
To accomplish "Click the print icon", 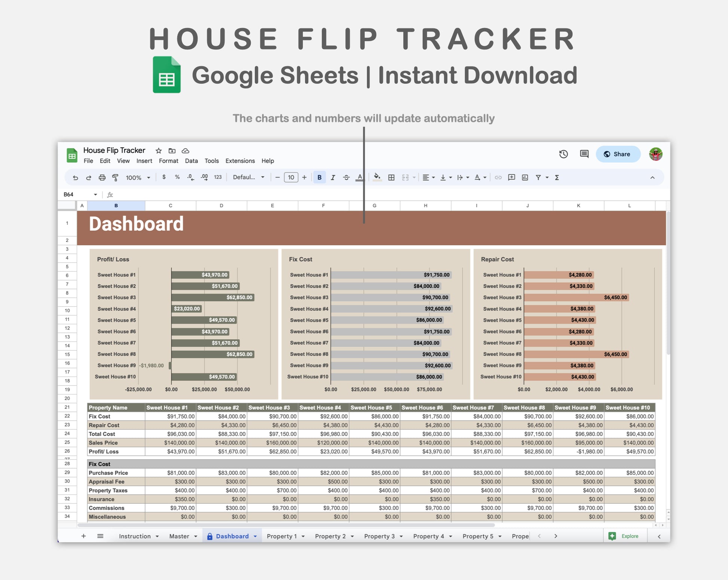I will point(102,178).
